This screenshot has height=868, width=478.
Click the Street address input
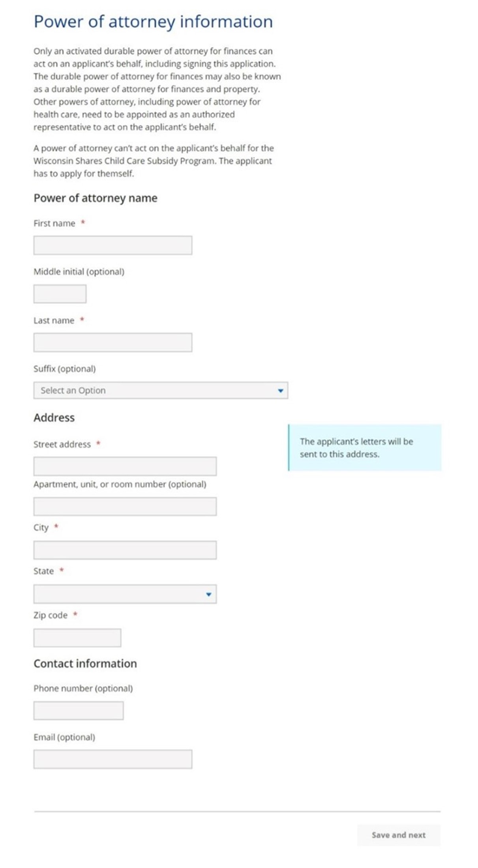click(x=125, y=466)
